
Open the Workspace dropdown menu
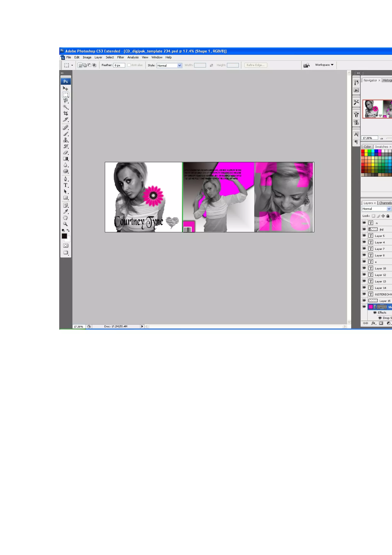coord(324,65)
